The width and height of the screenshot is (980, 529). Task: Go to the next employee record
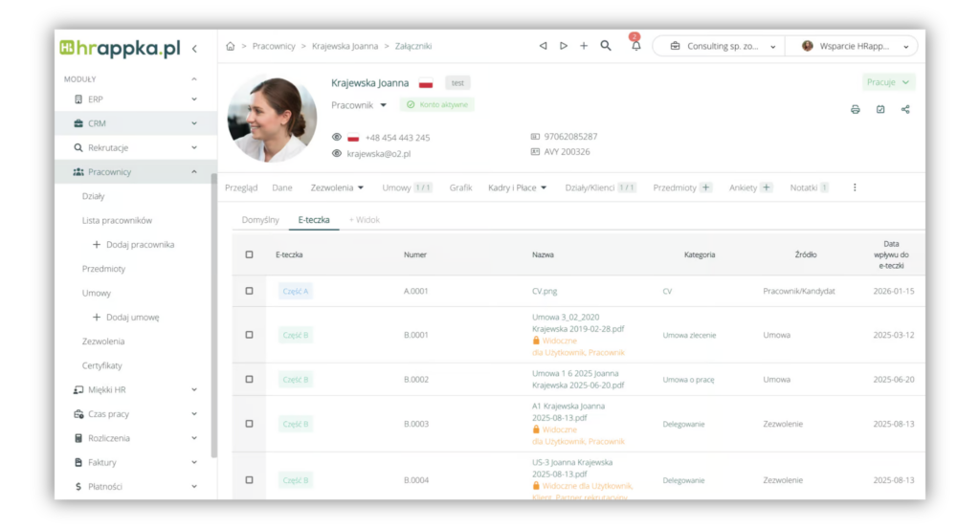click(563, 46)
